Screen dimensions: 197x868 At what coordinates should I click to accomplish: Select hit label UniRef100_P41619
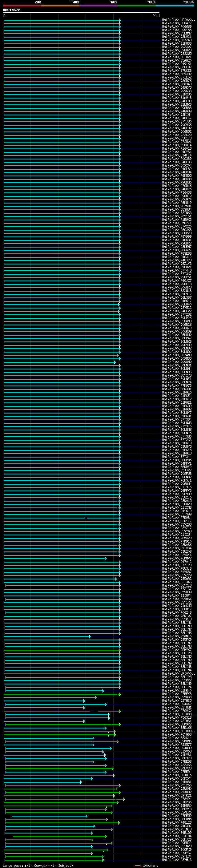[x=177, y=511]
